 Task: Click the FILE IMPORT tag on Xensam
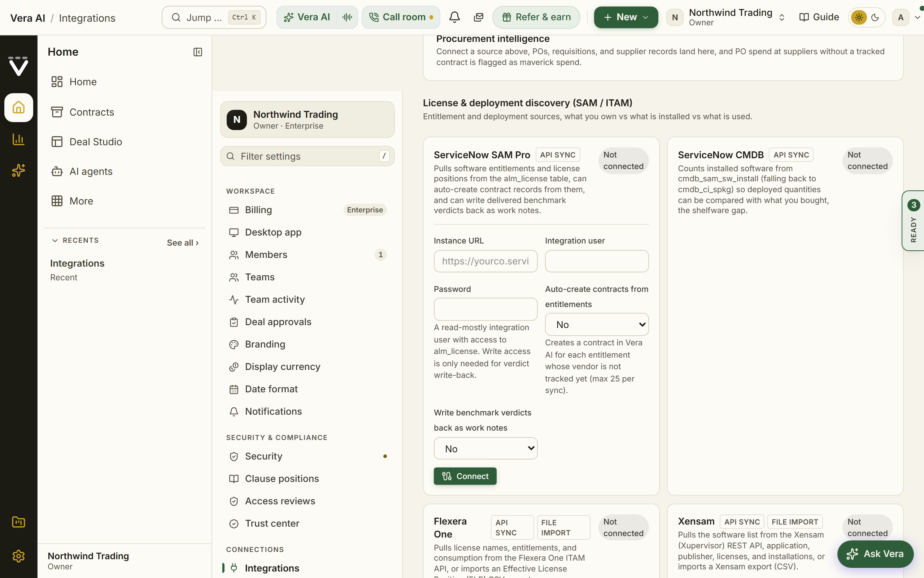pyautogui.click(x=795, y=522)
